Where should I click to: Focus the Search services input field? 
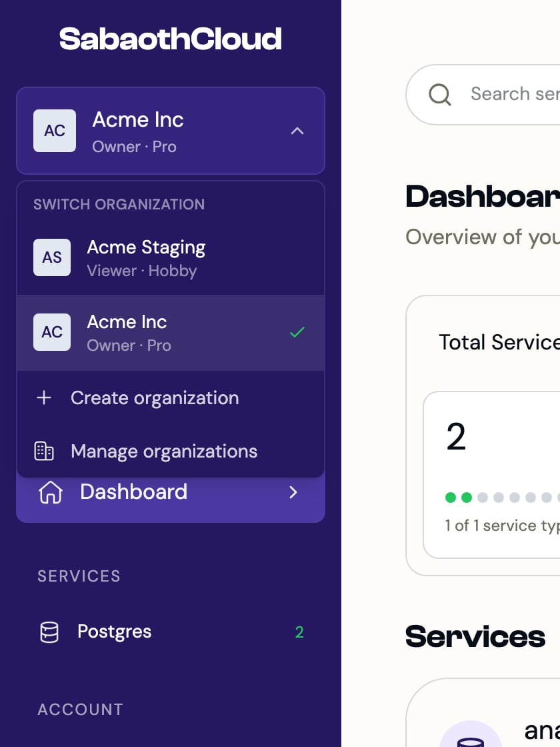[x=483, y=94]
